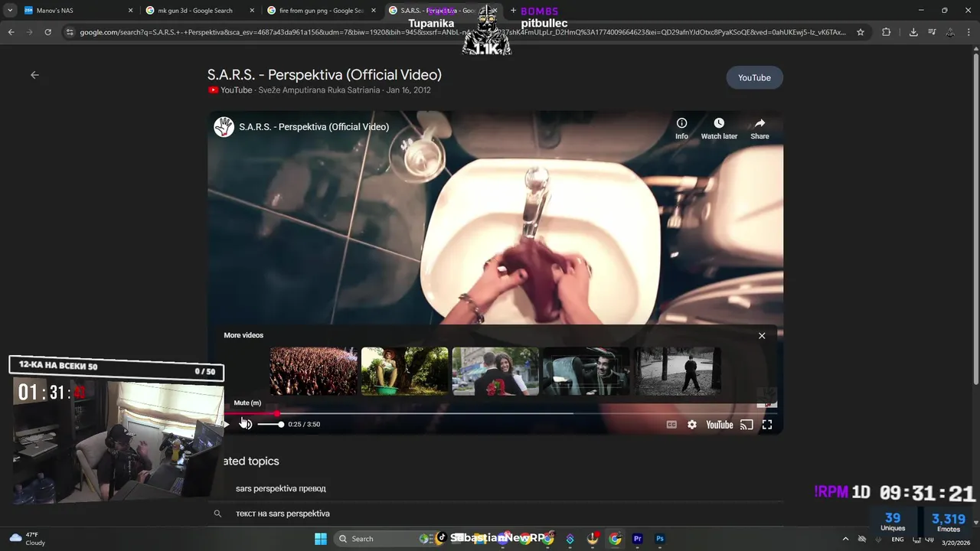Screen dimensions: 980x551
Task: Open the video title link in the player
Action: (314, 127)
